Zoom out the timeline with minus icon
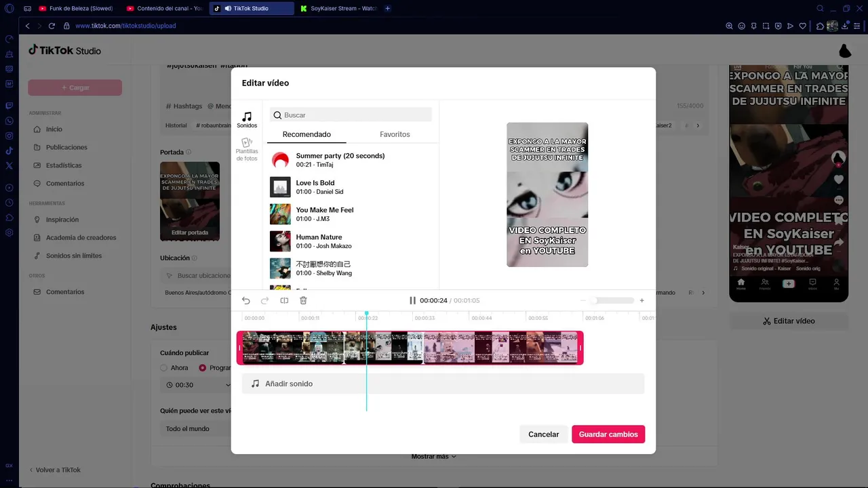 click(x=583, y=300)
